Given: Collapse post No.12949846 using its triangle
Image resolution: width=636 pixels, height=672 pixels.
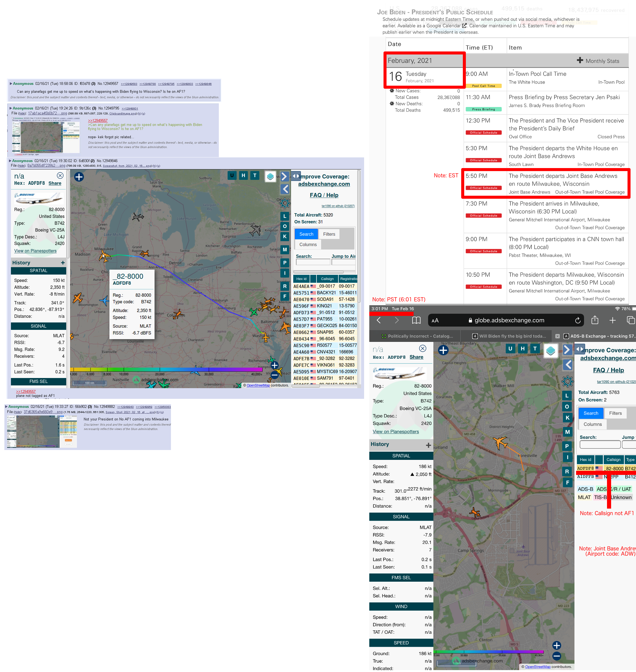Looking at the screenshot, I should click(10, 161).
